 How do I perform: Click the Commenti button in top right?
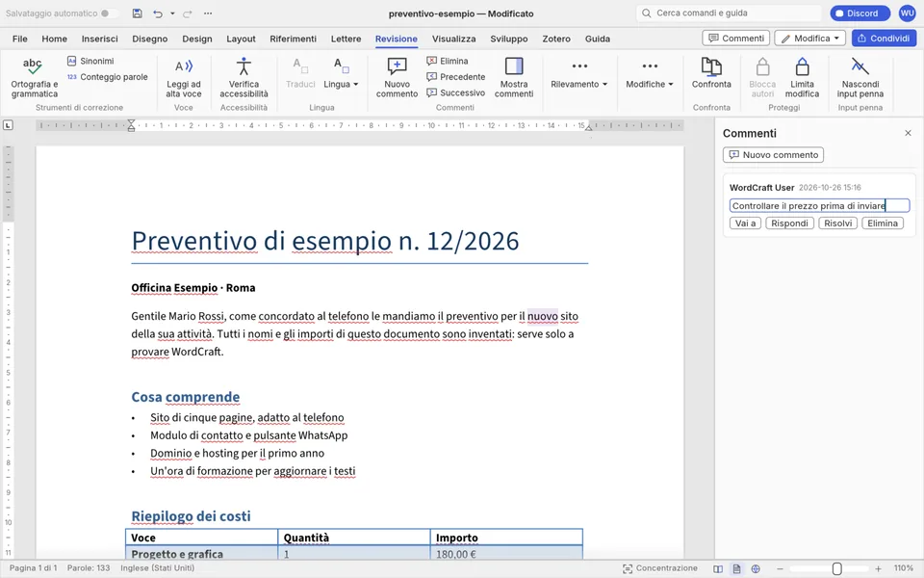coord(735,38)
